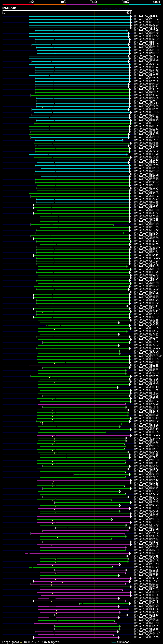Open hit UniRef100_Q9FGQ2

click(146, 33)
